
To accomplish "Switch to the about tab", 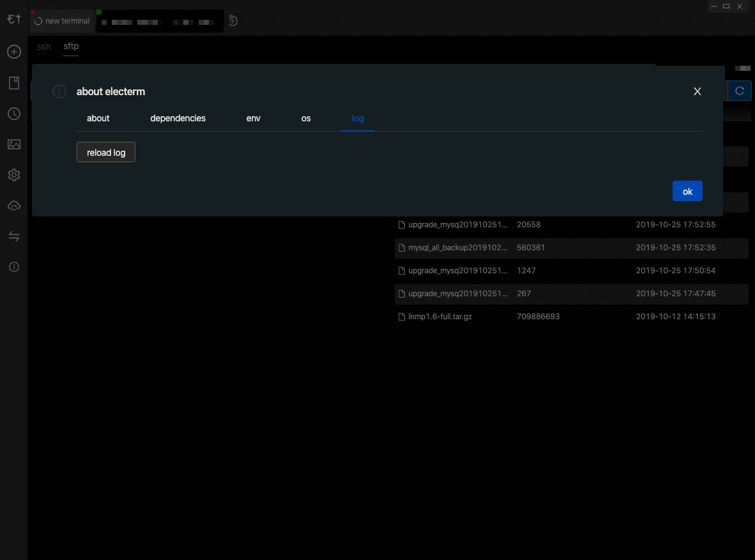I will click(98, 119).
